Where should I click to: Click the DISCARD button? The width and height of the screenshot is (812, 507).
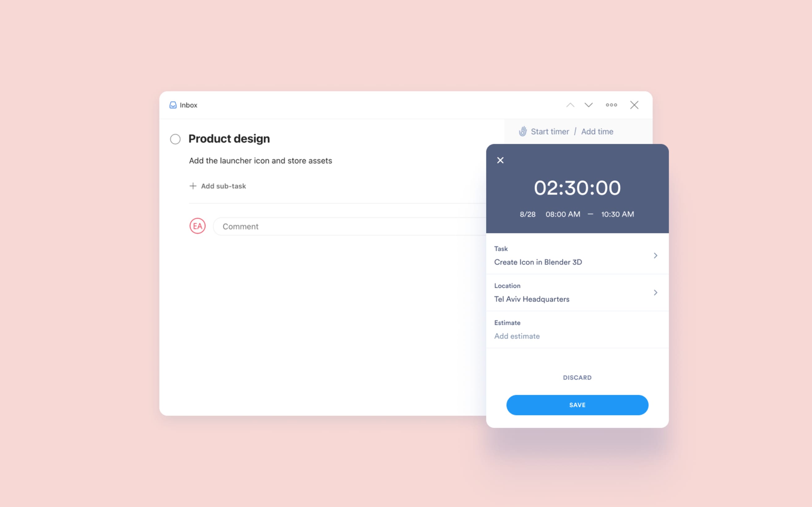click(577, 377)
